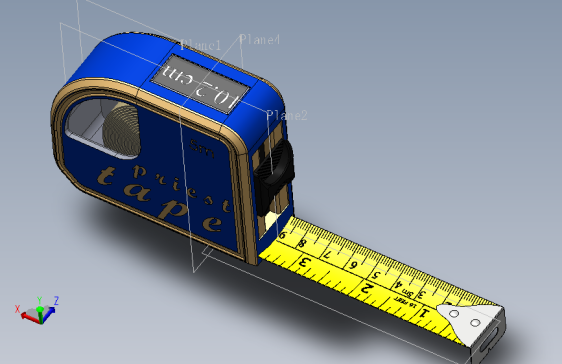Click the number 3 inch mark on the tape
The image size is (562, 364).
tap(304, 262)
